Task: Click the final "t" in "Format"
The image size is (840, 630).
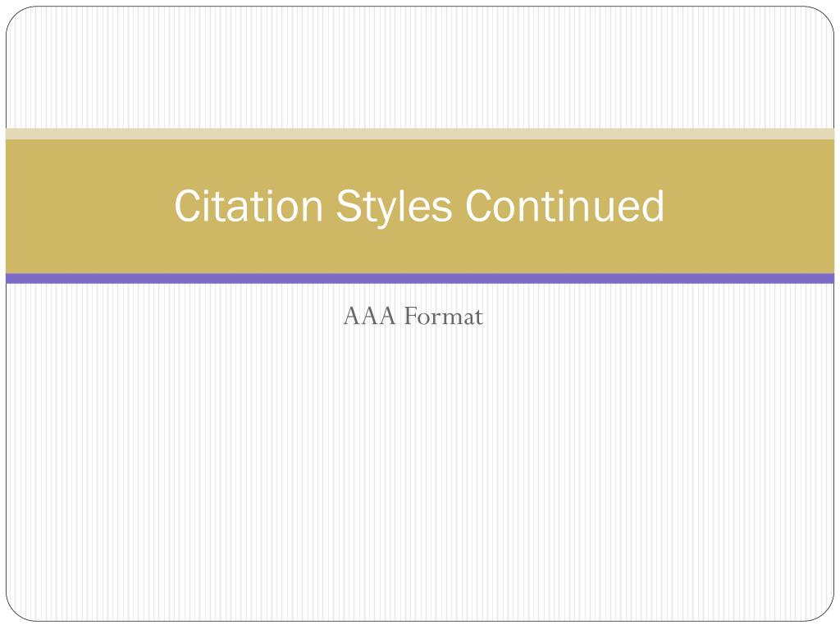Action: (478, 317)
